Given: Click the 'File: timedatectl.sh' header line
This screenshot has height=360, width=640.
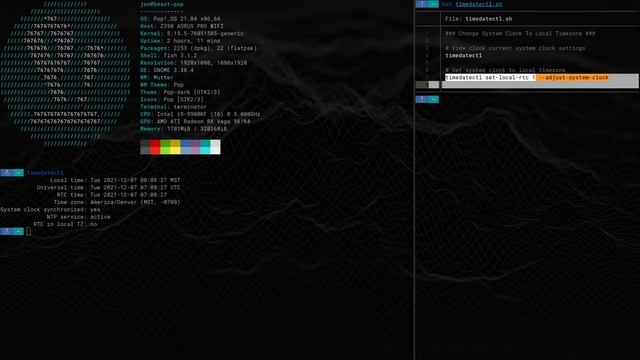Looking at the screenshot, I should [478, 19].
